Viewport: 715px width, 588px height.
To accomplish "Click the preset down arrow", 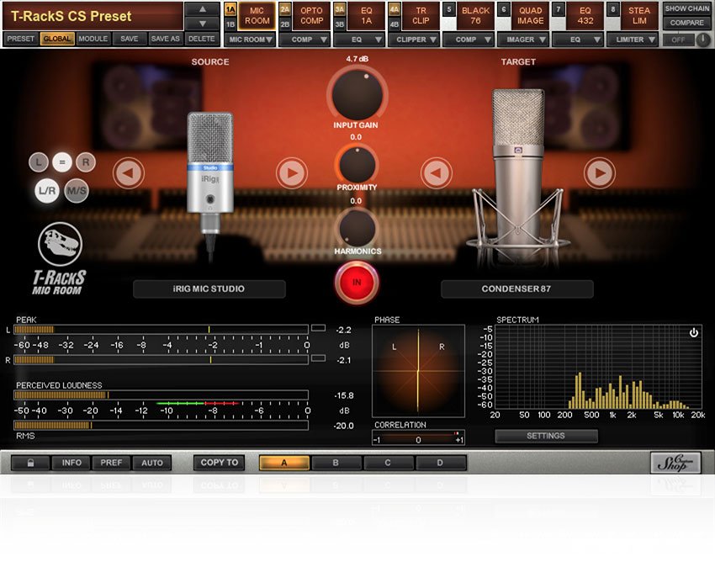I will coord(203,24).
